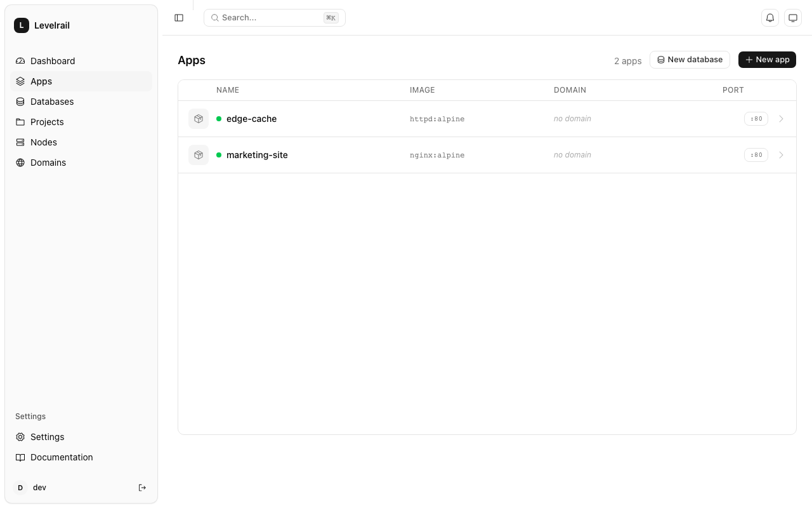Navigate to Nodes
812x508 pixels.
pyautogui.click(x=81, y=142)
